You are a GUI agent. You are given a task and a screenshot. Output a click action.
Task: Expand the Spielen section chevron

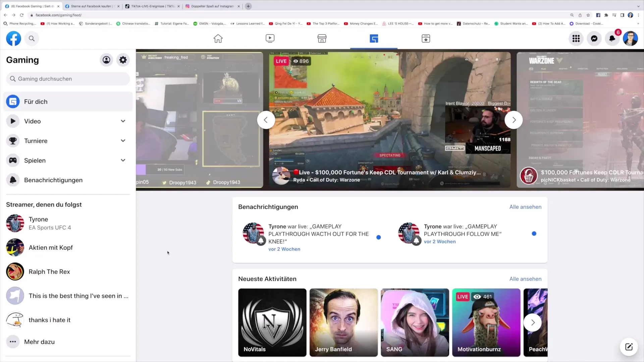pos(123,160)
